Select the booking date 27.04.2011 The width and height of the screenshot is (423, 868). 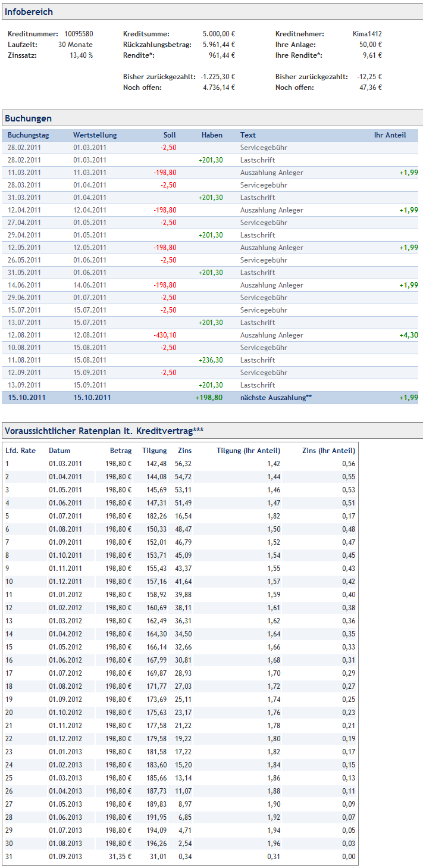[24, 223]
